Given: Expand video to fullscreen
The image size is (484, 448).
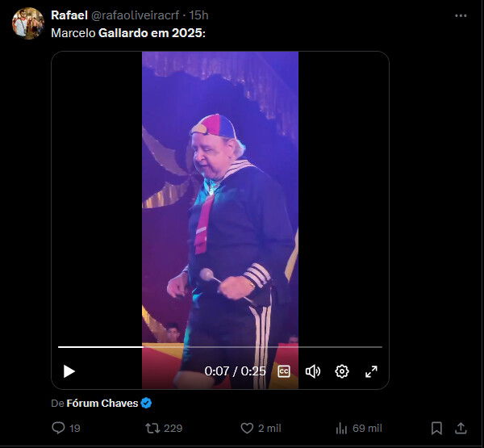Looking at the screenshot, I should click(371, 371).
